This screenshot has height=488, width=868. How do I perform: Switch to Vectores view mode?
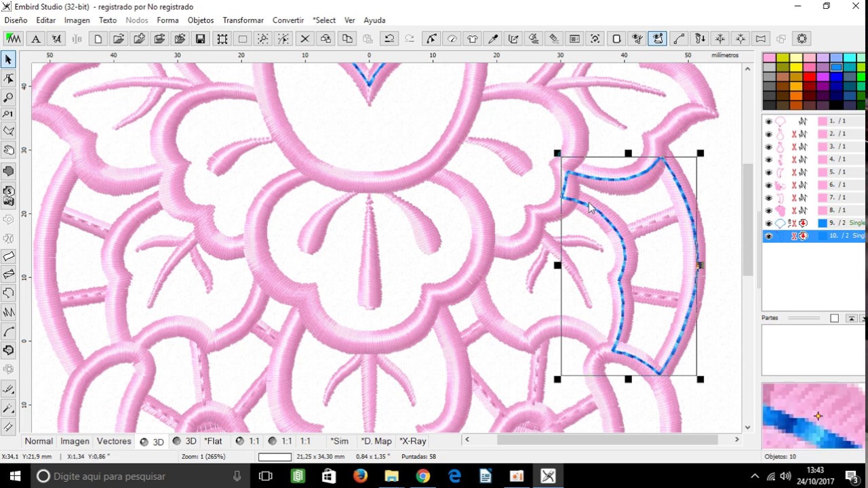tap(114, 441)
